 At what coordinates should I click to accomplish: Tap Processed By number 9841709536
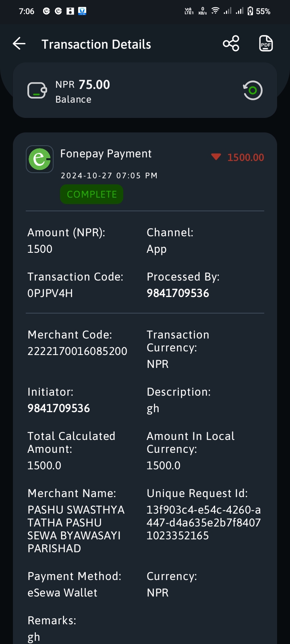tap(178, 293)
